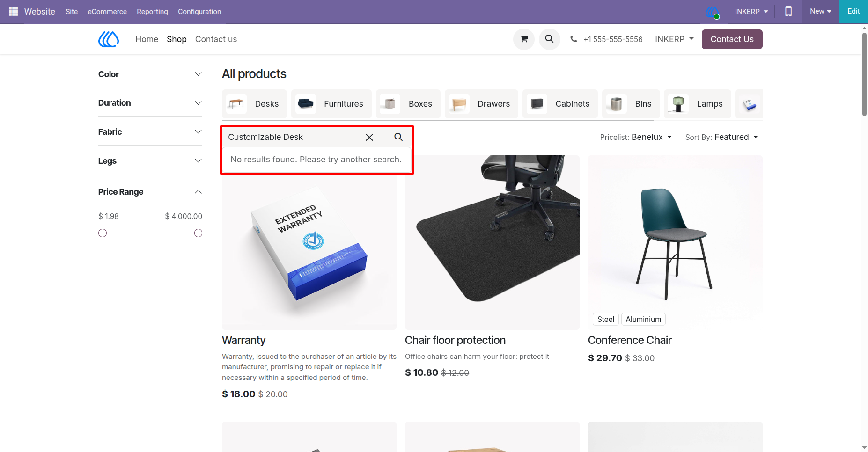Image resolution: width=868 pixels, height=452 pixels.
Task: Expand the Color filter
Action: (150, 74)
